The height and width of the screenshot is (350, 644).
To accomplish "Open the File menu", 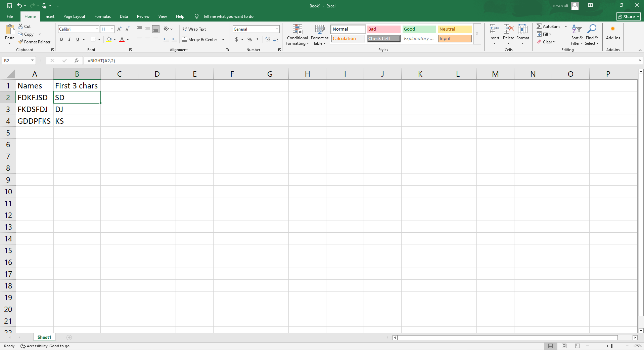I will point(10,16).
